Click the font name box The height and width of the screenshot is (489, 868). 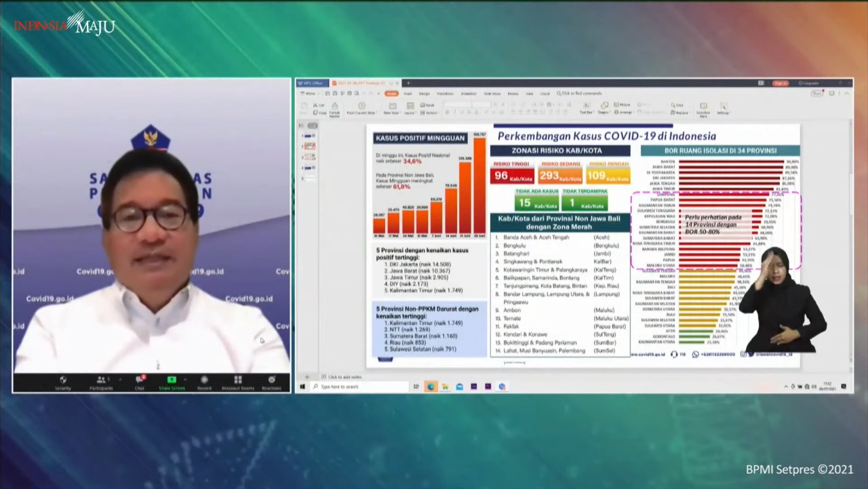pyautogui.click(x=458, y=104)
